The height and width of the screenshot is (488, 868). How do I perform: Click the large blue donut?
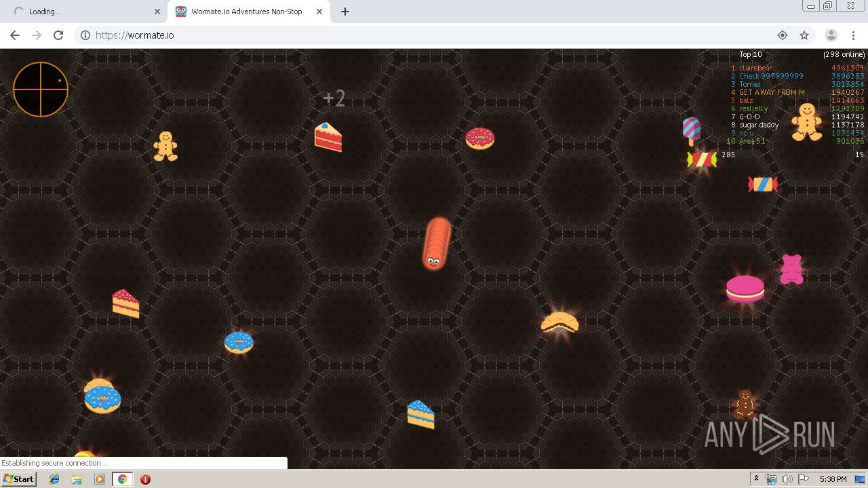pos(102,399)
